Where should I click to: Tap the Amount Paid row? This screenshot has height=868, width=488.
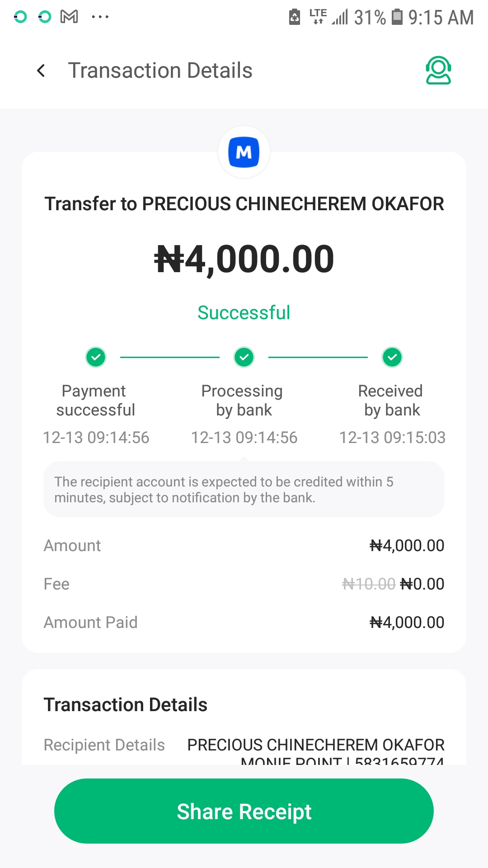pyautogui.click(x=244, y=623)
